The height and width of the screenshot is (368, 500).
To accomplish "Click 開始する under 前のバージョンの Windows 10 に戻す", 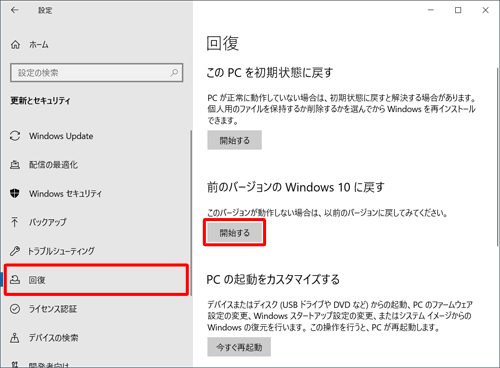I will point(234,233).
